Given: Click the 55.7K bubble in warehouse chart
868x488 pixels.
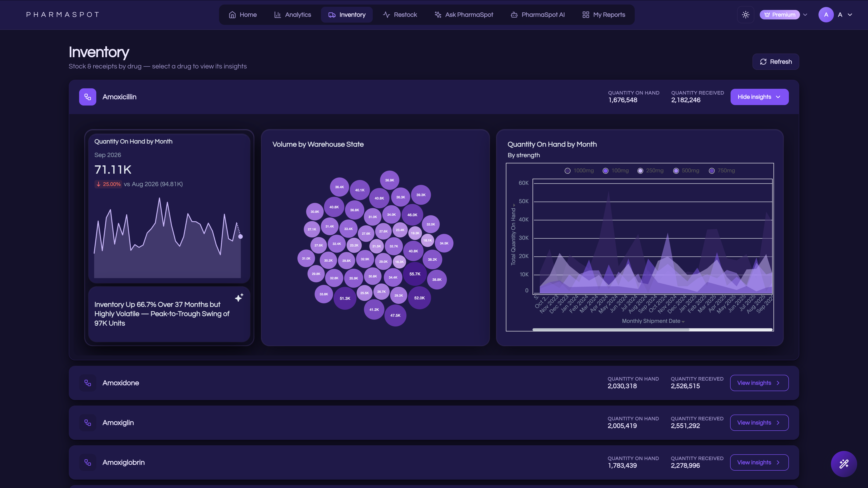Looking at the screenshot, I should (415, 274).
